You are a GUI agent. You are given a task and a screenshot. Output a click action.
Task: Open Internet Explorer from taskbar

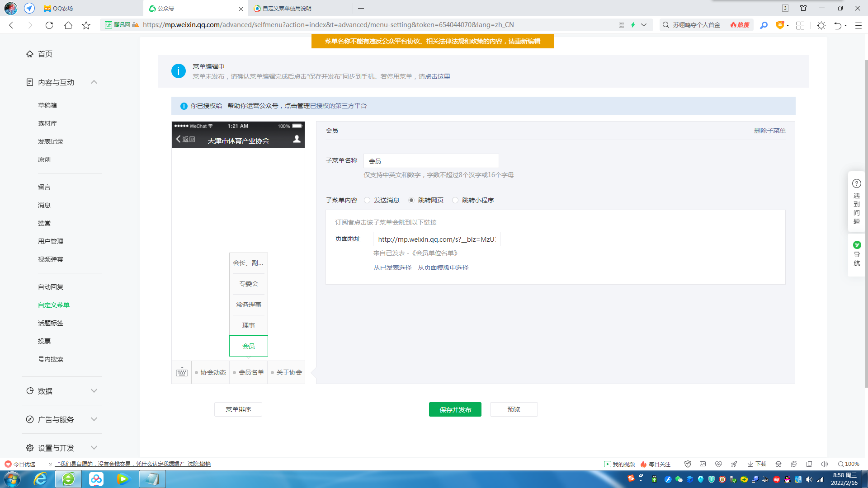pos(40,479)
